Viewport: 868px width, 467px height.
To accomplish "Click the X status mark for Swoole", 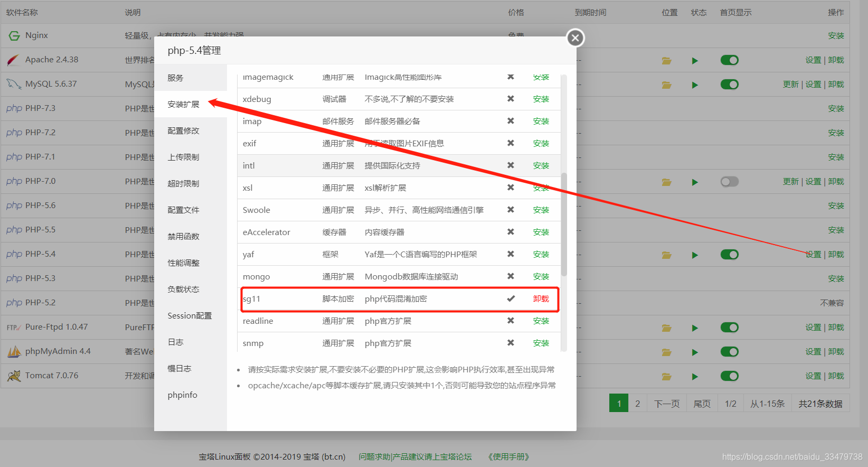I will [511, 210].
